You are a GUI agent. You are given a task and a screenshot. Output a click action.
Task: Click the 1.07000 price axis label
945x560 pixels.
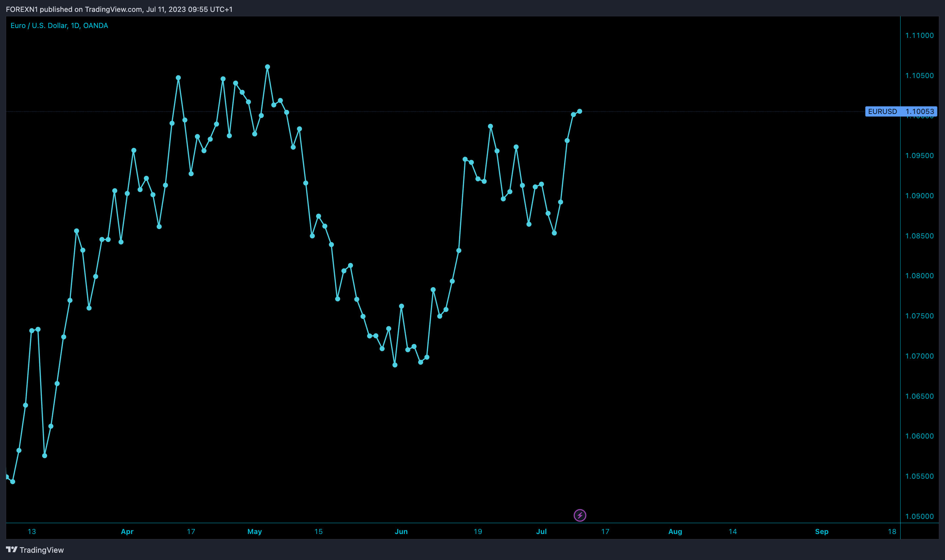(x=919, y=356)
